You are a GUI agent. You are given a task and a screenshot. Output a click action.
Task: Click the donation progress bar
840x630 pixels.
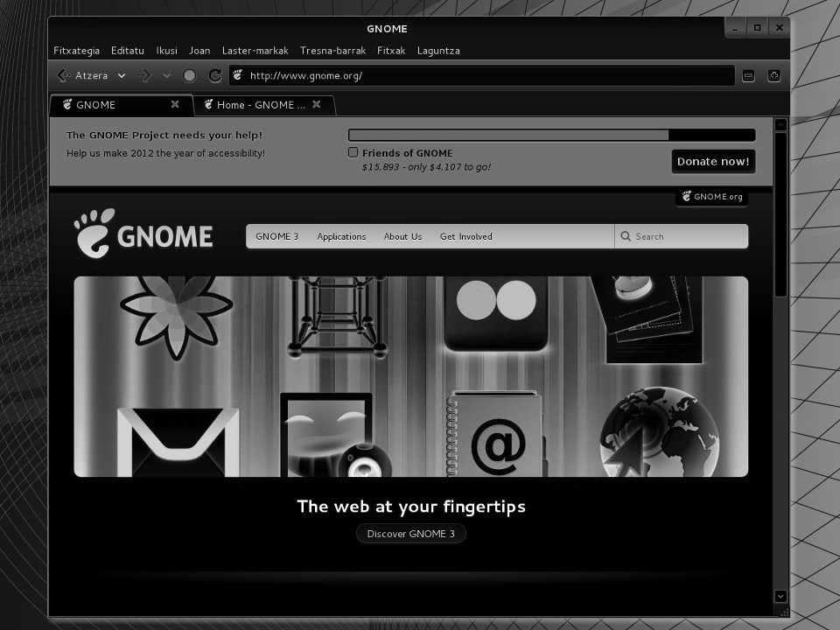point(552,135)
